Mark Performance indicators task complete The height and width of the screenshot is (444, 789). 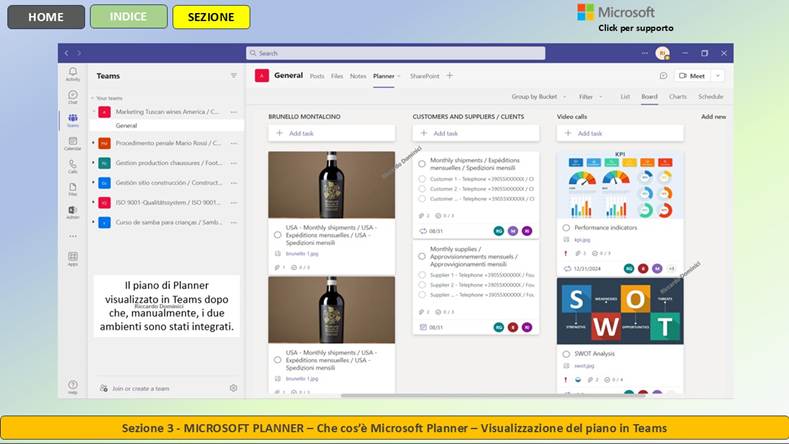point(566,228)
